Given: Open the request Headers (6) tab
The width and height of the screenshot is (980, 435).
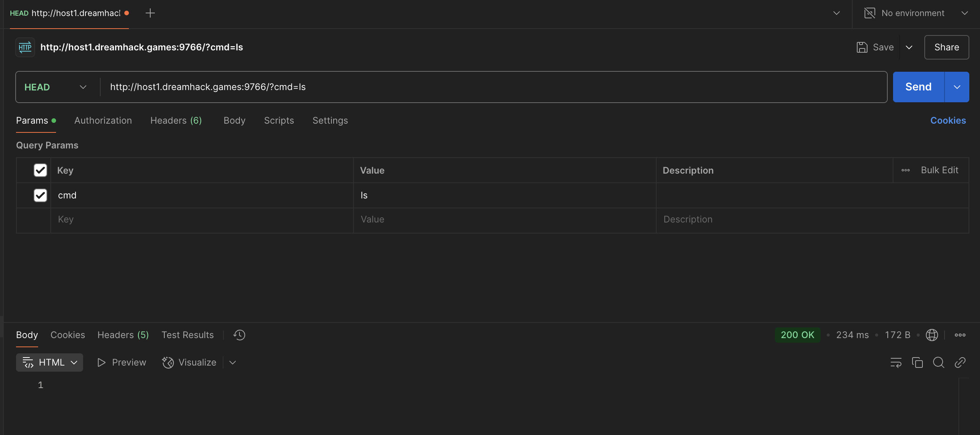Looking at the screenshot, I should coord(176,120).
